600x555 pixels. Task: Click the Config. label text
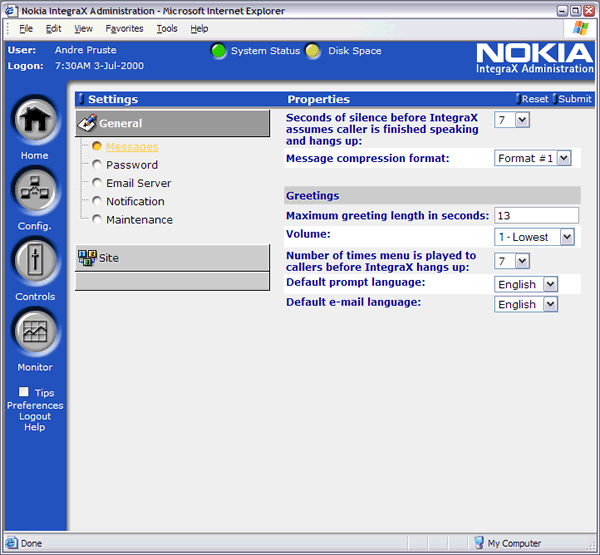coord(34,226)
